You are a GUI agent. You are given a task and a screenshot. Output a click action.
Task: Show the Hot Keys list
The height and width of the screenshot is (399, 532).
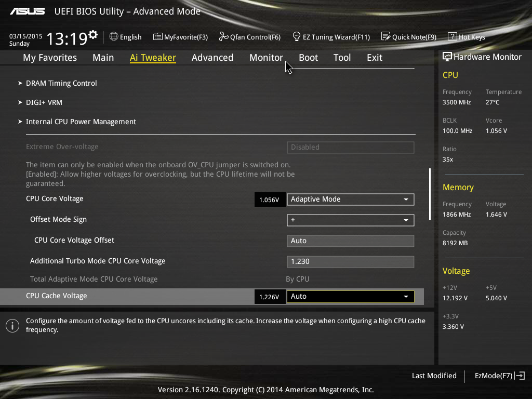coord(472,37)
